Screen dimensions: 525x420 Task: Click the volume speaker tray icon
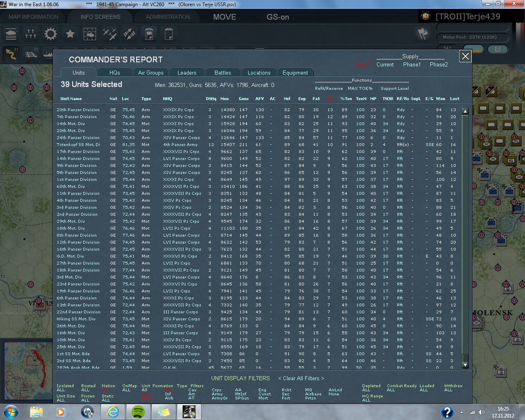pos(481,412)
